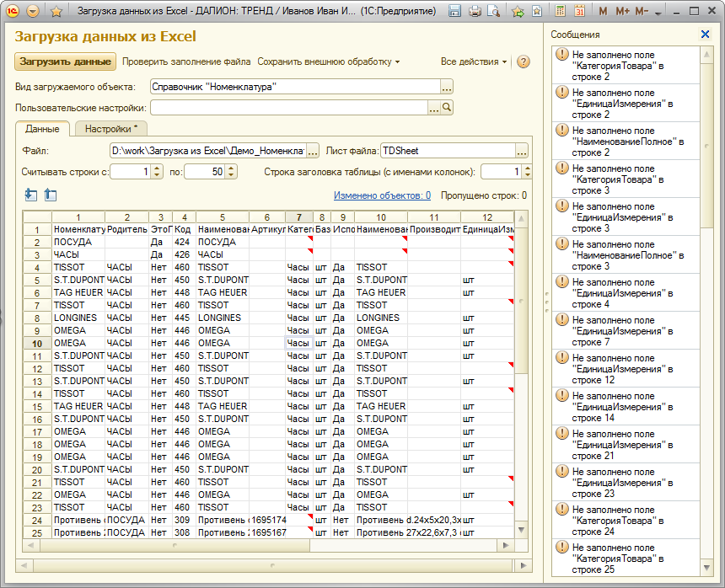The image size is (725, 588).
Task: Click the save icon in title bar
Action: (455, 12)
